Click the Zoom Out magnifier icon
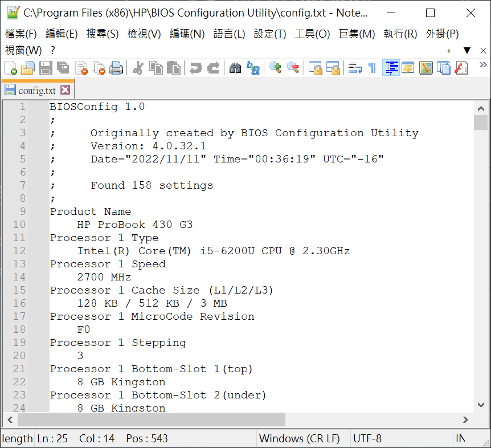Viewport: 491px width, 448px height. point(293,68)
